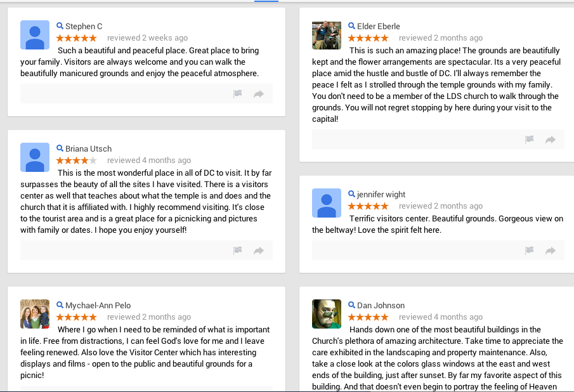574x392 pixels.
Task: Click search icon beside Dan Johnson's name
Action: coord(351,305)
